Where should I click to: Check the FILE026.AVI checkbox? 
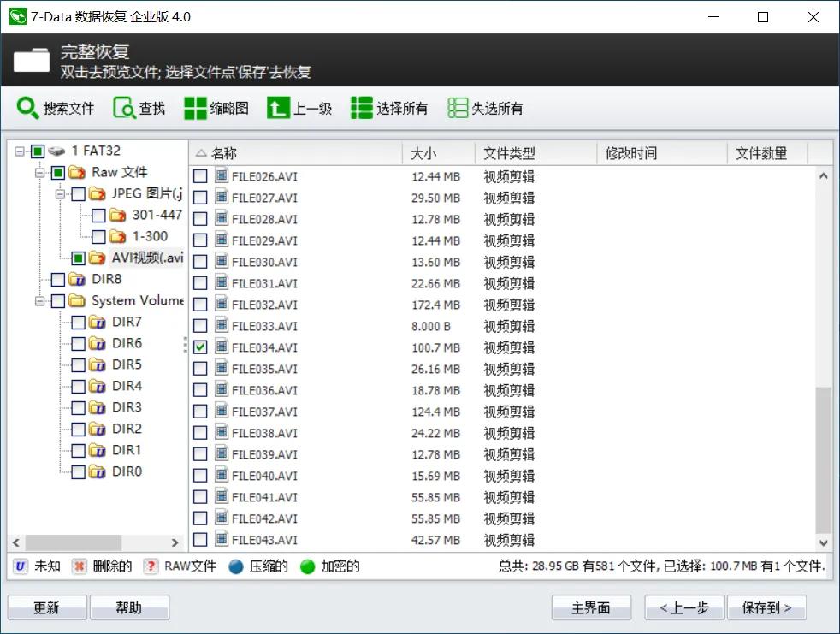point(202,176)
